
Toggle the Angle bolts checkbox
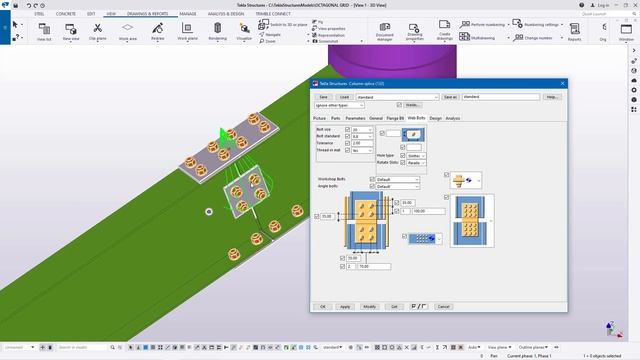[x=372, y=186]
